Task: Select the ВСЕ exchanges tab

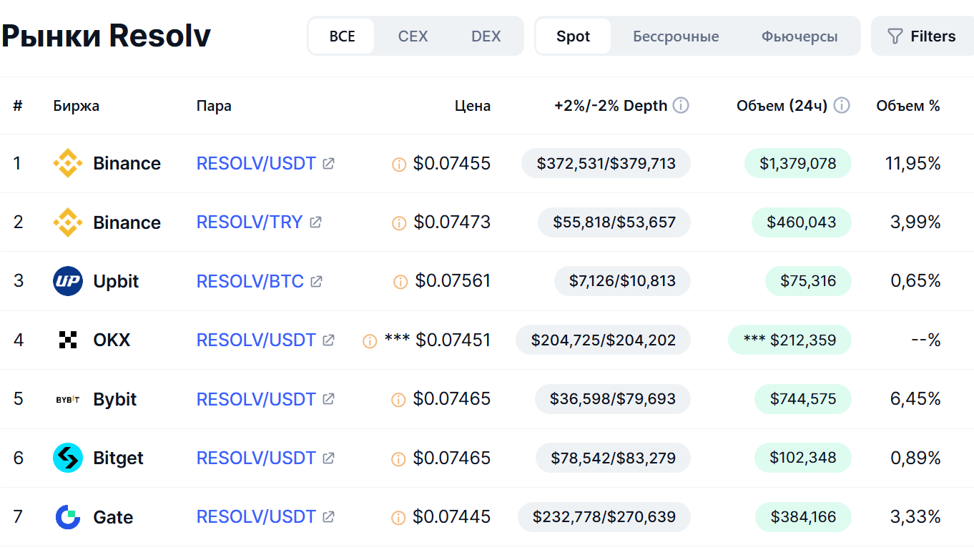Action: tap(342, 36)
